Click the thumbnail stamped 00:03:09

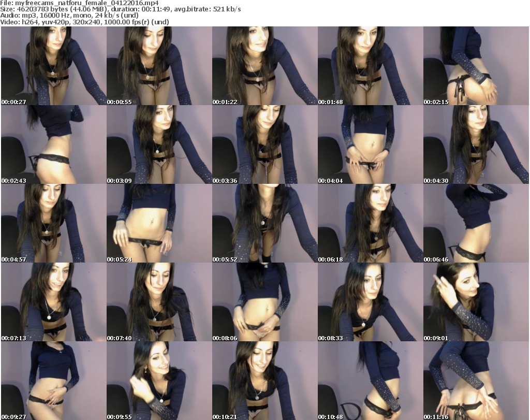tap(159, 144)
